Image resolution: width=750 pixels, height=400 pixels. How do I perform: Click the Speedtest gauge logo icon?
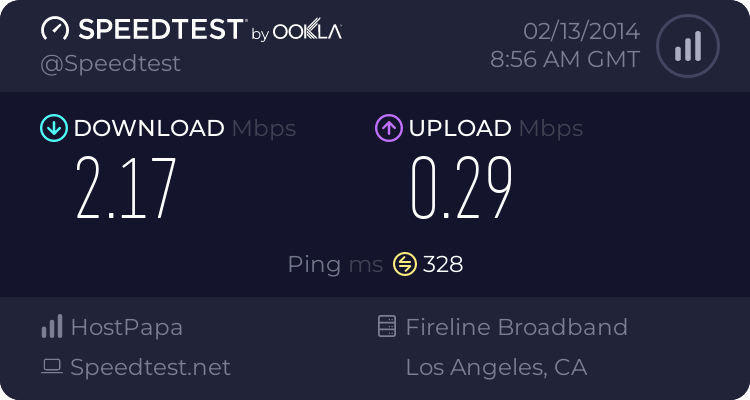(x=55, y=29)
